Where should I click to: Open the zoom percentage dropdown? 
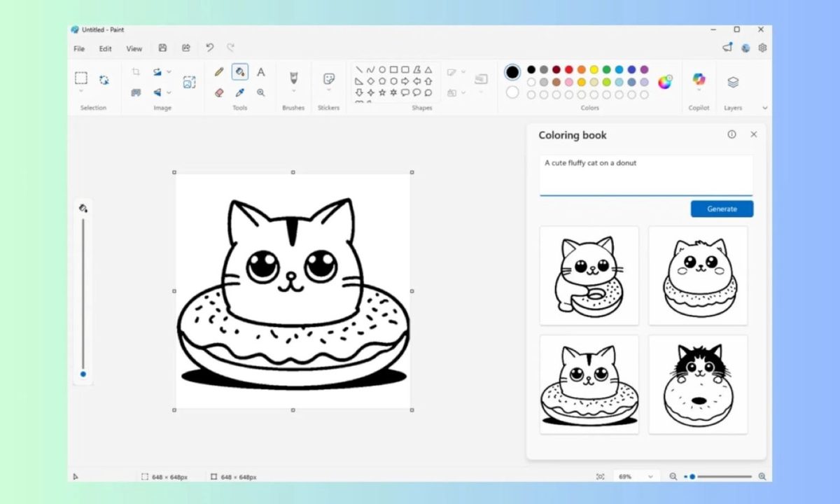[x=636, y=477]
